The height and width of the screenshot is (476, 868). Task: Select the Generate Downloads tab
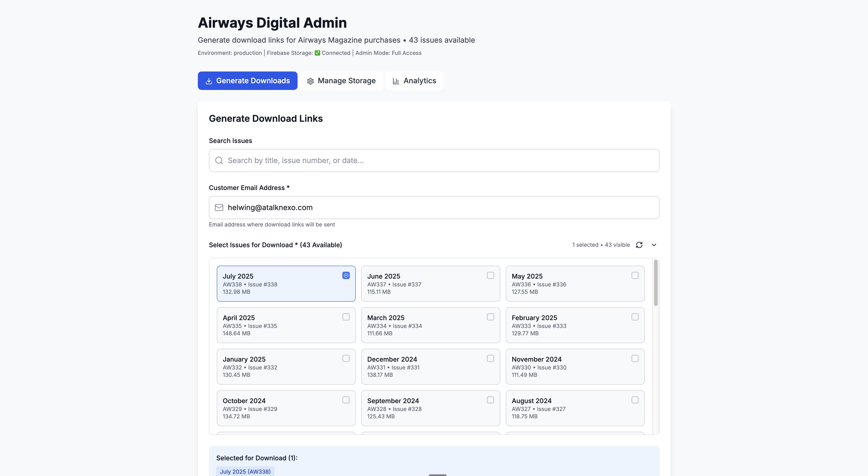[247, 81]
